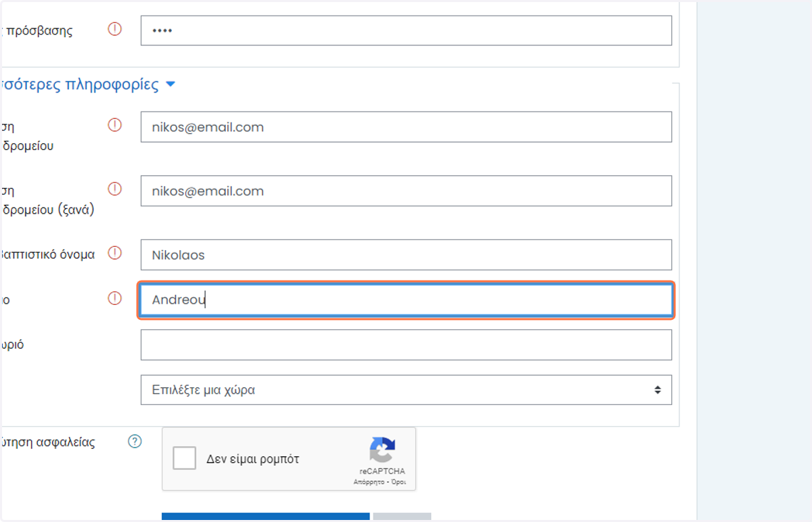Click the "Δεν είμαι ρομπότ" text

pyautogui.click(x=253, y=459)
